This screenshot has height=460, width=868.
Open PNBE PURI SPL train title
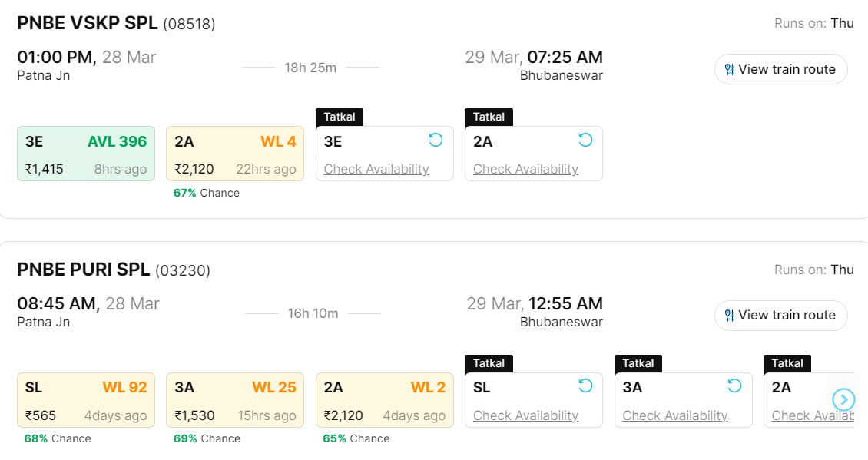(84, 270)
